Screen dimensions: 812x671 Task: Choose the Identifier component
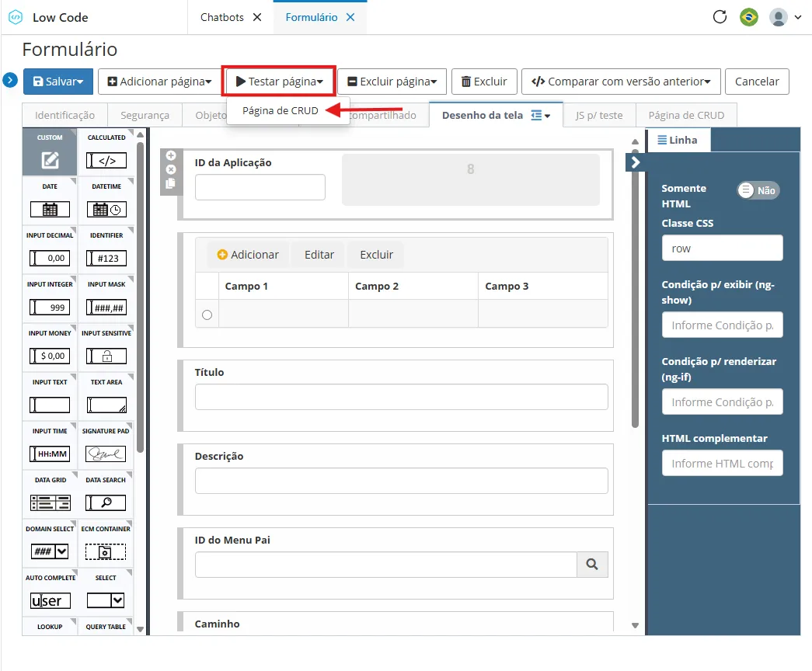106,250
